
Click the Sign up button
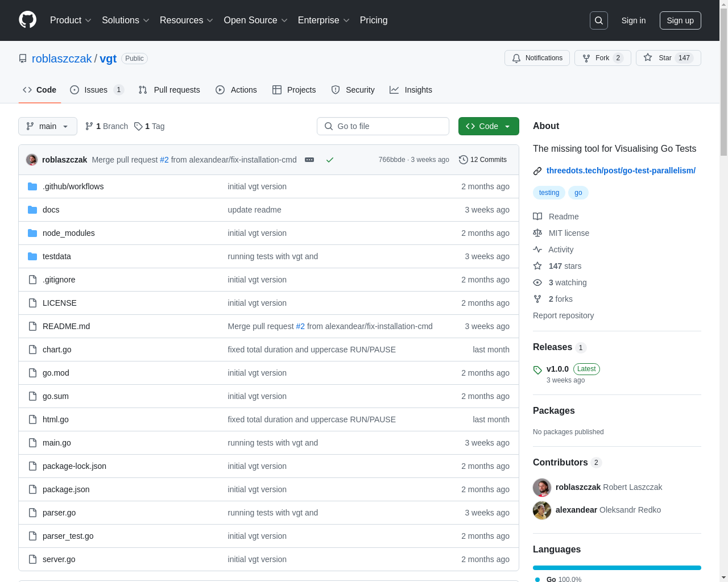click(680, 20)
